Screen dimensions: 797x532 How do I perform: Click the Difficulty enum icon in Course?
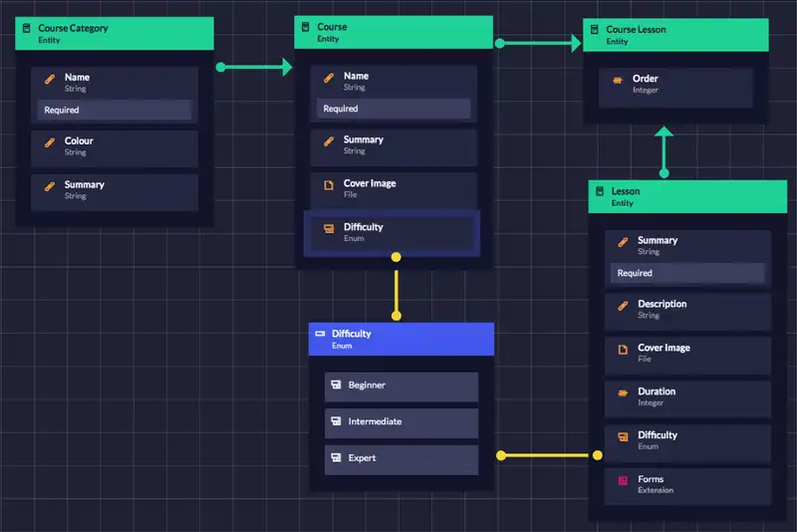(328, 229)
